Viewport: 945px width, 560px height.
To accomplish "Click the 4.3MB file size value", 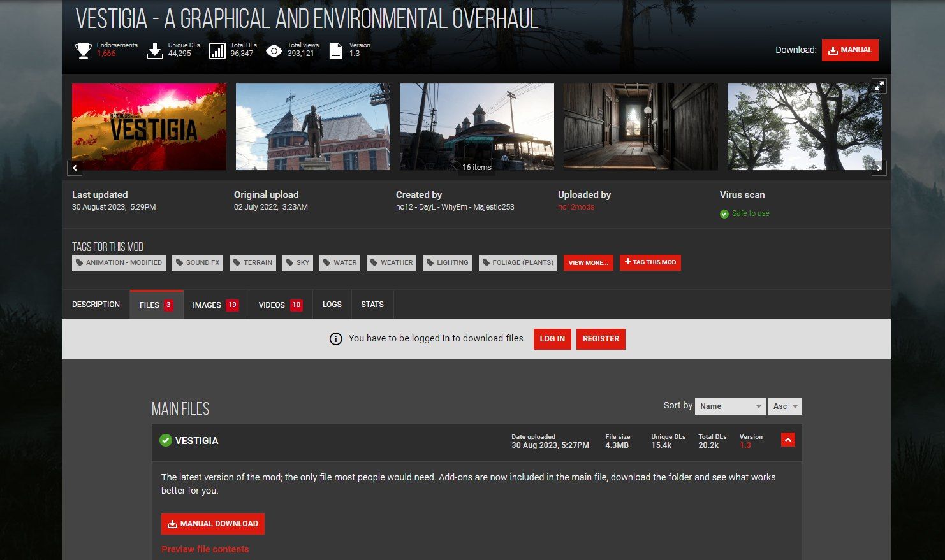I will 617,445.
